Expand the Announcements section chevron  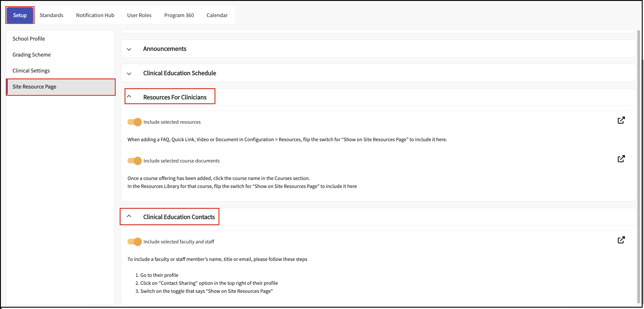coord(129,49)
